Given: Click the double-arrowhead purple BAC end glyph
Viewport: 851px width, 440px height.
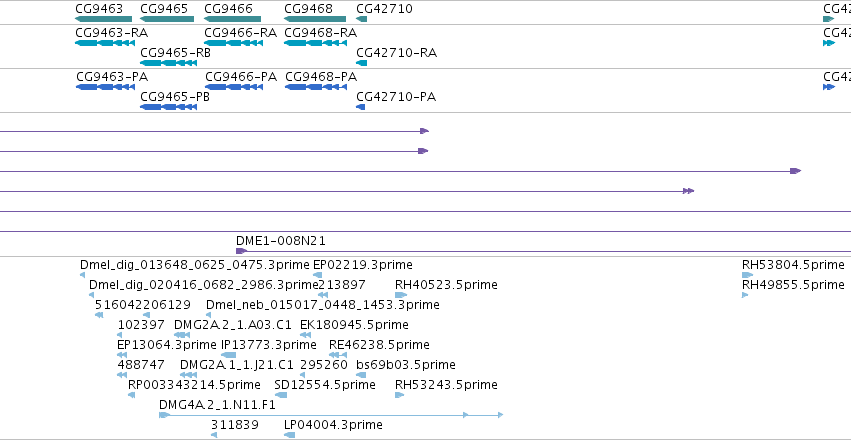Looking at the screenshot, I should (689, 191).
